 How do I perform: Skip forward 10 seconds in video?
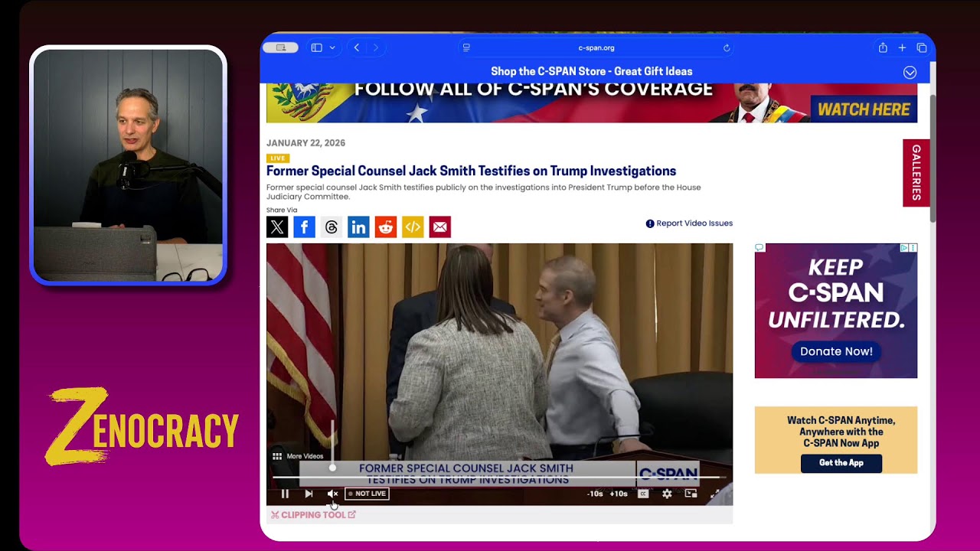click(619, 494)
